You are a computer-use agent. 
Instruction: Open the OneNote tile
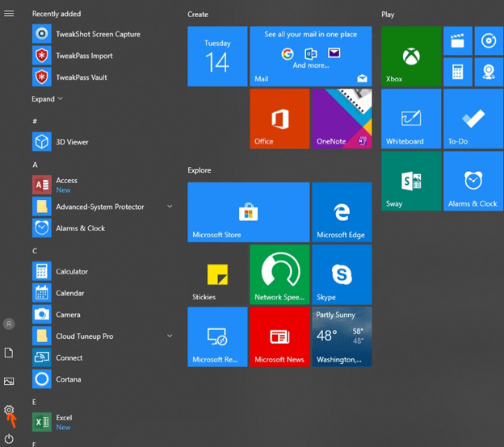point(342,119)
